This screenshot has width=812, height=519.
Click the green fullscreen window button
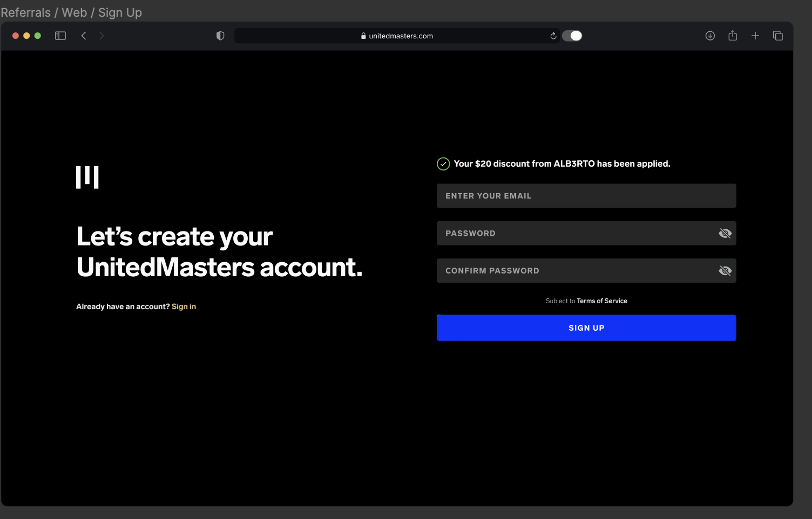click(38, 36)
